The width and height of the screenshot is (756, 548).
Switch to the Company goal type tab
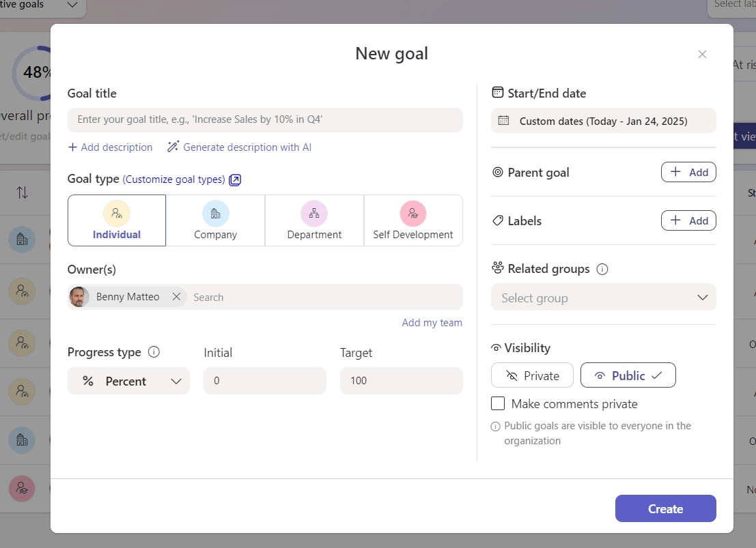click(x=215, y=220)
